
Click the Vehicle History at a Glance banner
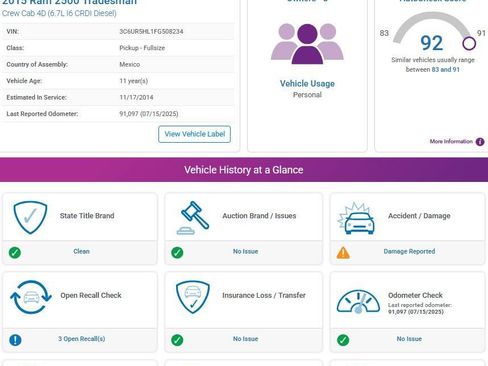click(244, 170)
